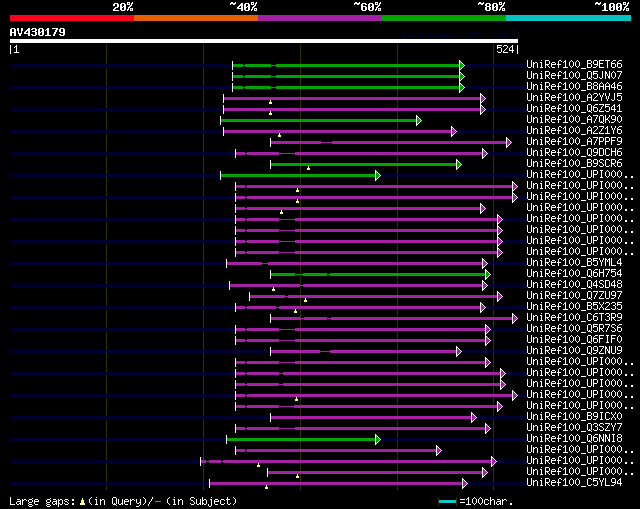640x509 pixels.
Task: Click the yellow query gap symbol in legend
Action: click(82, 502)
